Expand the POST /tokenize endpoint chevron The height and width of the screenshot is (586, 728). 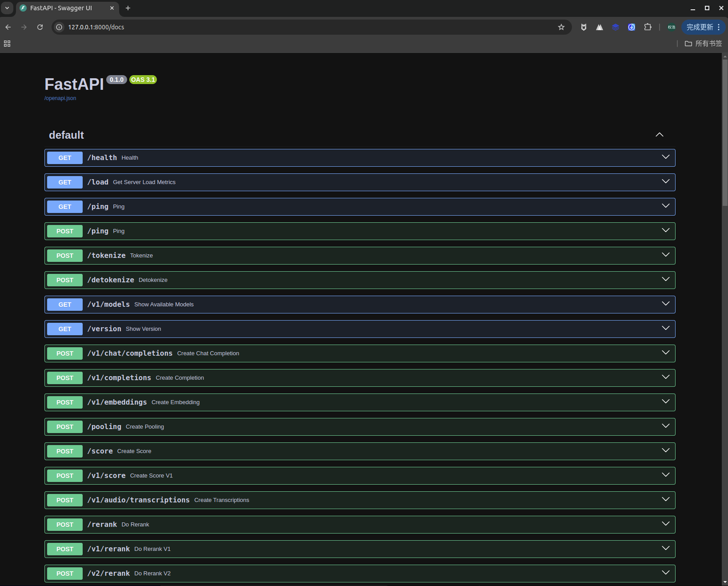666,255
